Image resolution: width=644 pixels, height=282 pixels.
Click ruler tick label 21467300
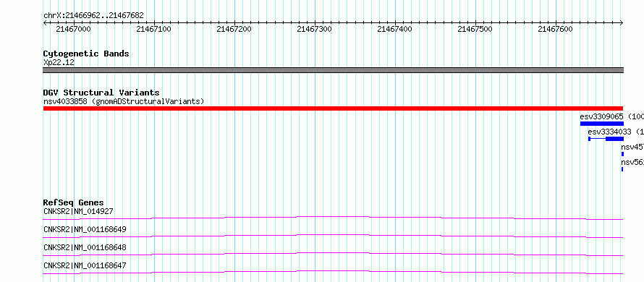315,29
